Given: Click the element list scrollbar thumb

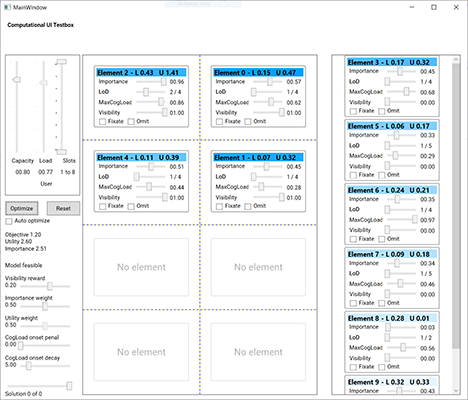Looking at the screenshot, I should (x=456, y=206).
